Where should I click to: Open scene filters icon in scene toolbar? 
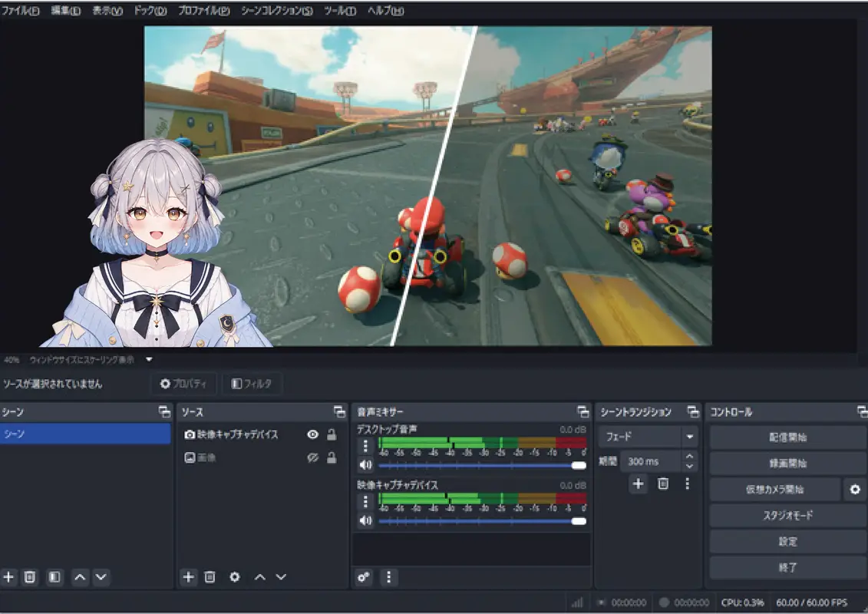click(x=54, y=577)
